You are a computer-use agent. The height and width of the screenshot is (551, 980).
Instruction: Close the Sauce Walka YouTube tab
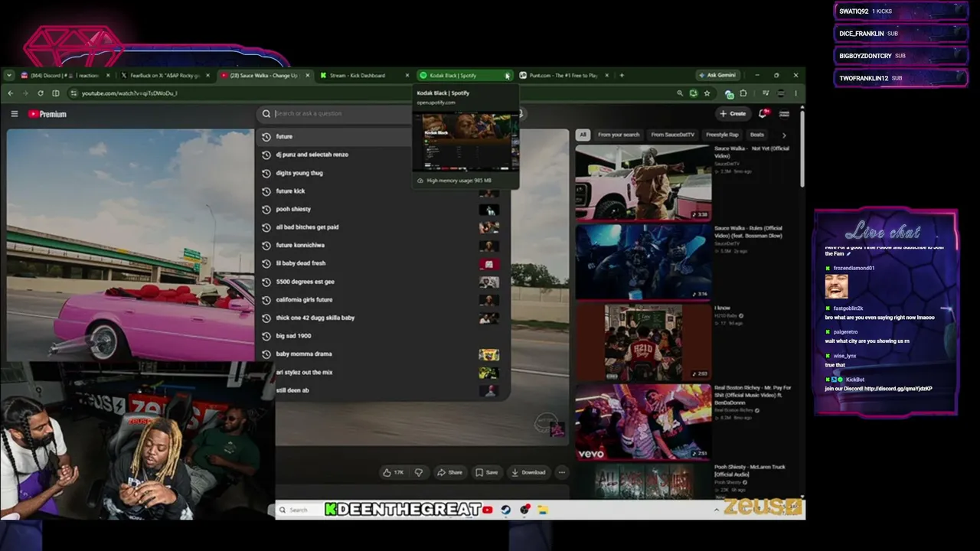tap(307, 75)
